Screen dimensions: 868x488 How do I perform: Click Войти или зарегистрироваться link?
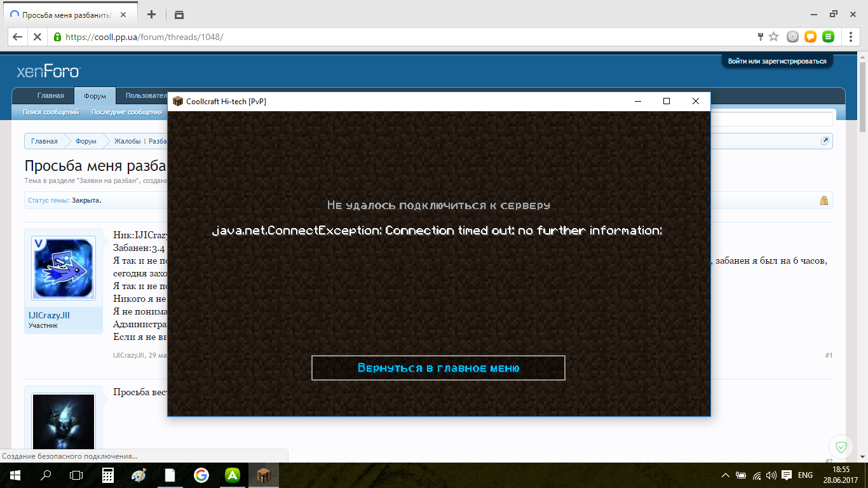(x=777, y=61)
